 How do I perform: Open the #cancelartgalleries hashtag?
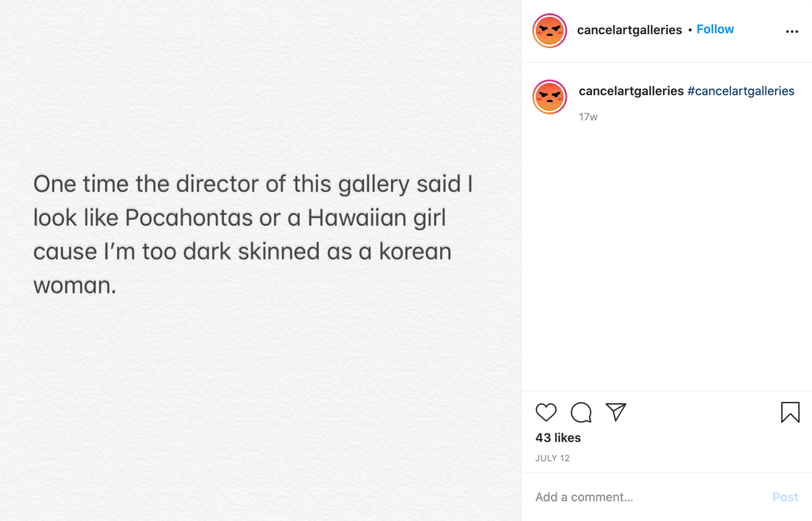[x=741, y=91]
